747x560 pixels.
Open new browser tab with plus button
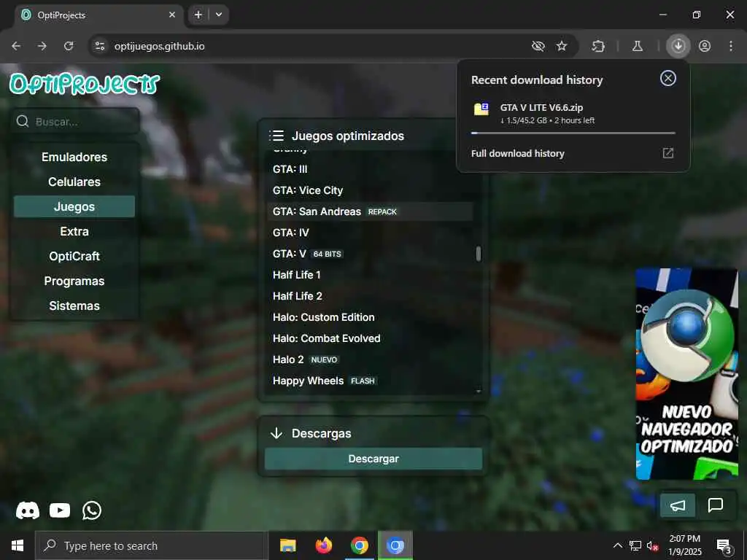pyautogui.click(x=198, y=15)
